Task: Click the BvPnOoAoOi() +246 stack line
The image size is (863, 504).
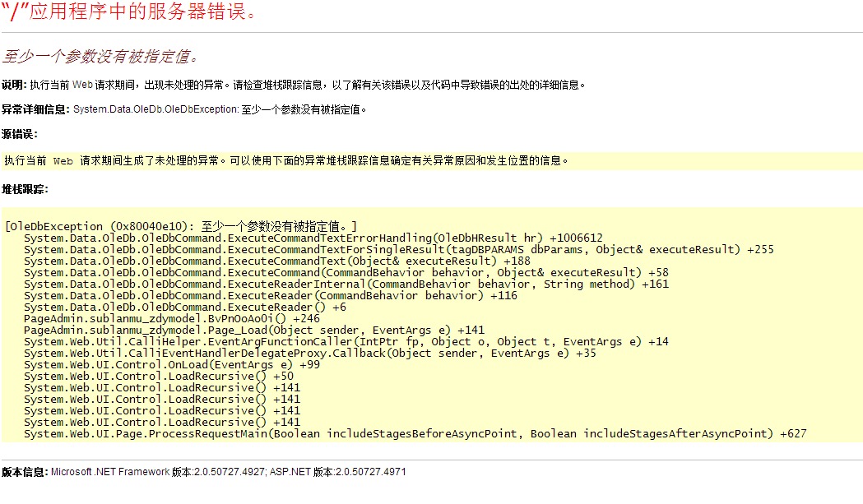Action: [171, 318]
